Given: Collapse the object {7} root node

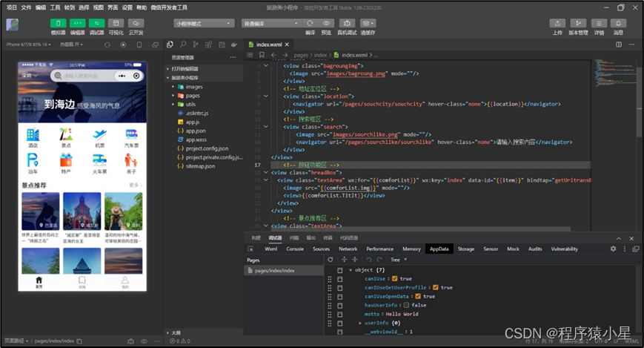Looking at the screenshot, I should [x=351, y=270].
